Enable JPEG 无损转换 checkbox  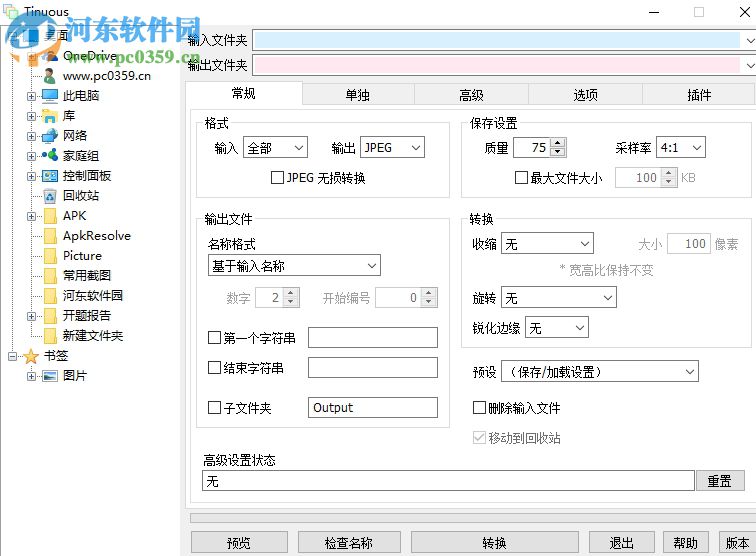tap(277, 178)
